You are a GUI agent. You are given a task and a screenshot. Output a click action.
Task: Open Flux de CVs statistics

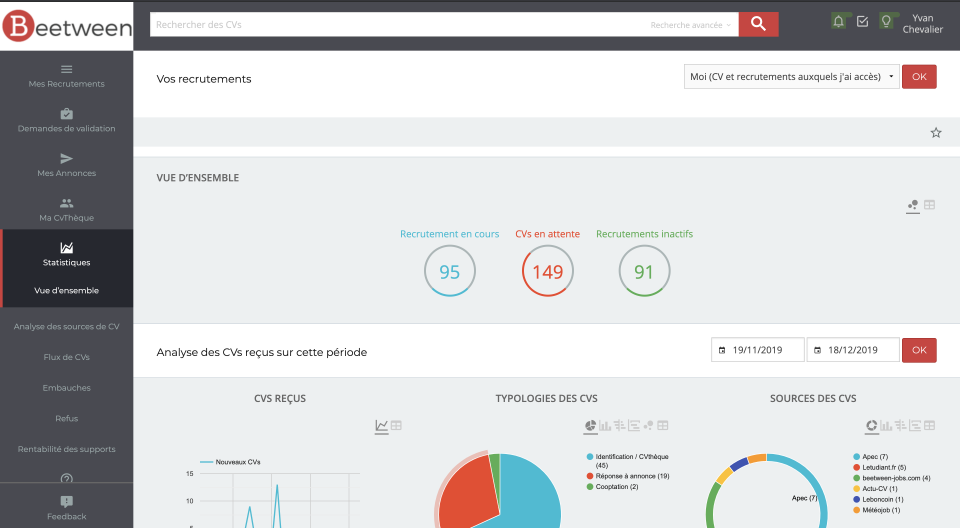(67, 357)
